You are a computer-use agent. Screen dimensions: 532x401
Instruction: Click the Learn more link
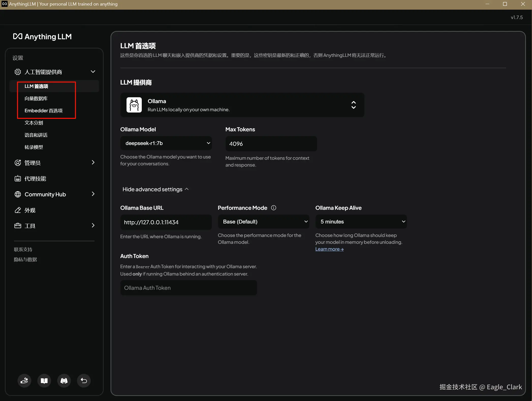click(329, 249)
